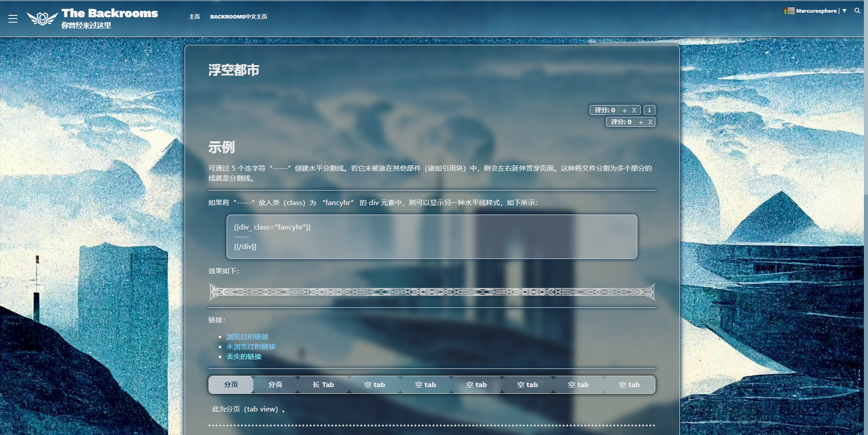
Task: Click the info 'i' button beside rating
Action: [649, 110]
